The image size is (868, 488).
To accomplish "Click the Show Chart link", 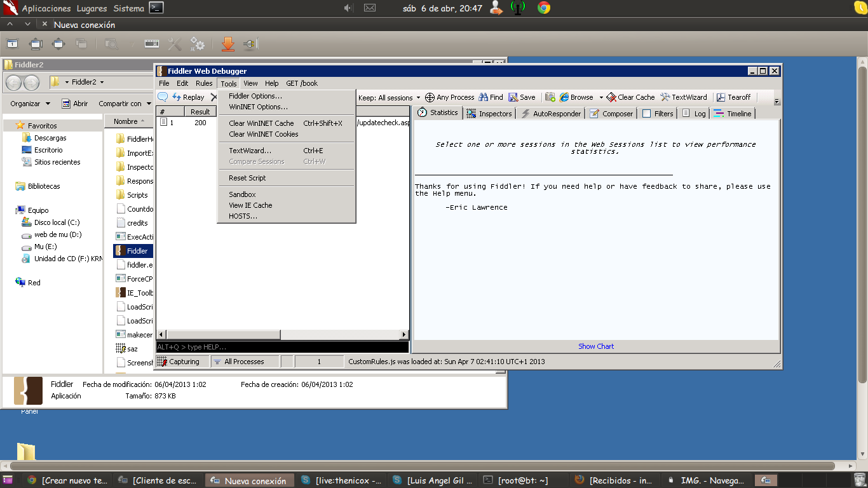I will (x=596, y=346).
